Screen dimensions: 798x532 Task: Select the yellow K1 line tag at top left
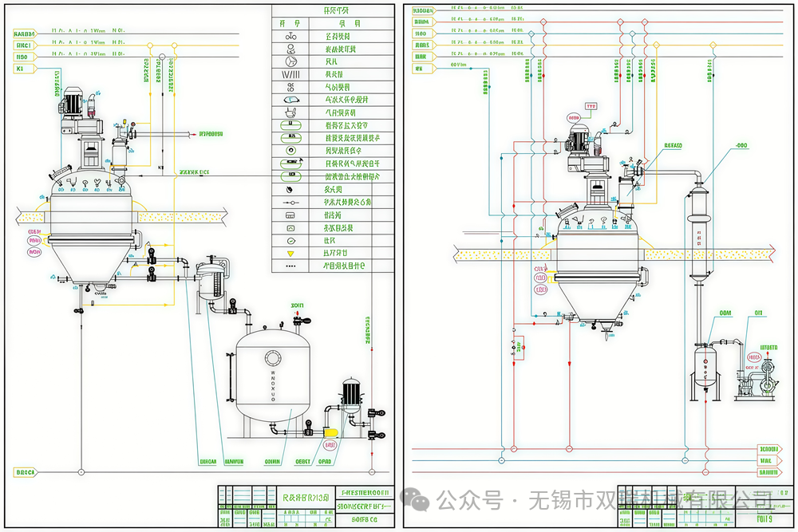tap(18, 69)
